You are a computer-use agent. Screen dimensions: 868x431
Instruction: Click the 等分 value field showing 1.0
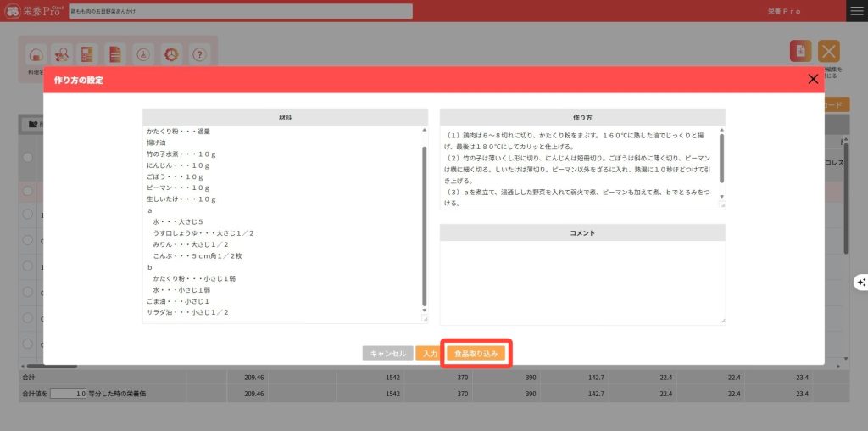[69, 394]
